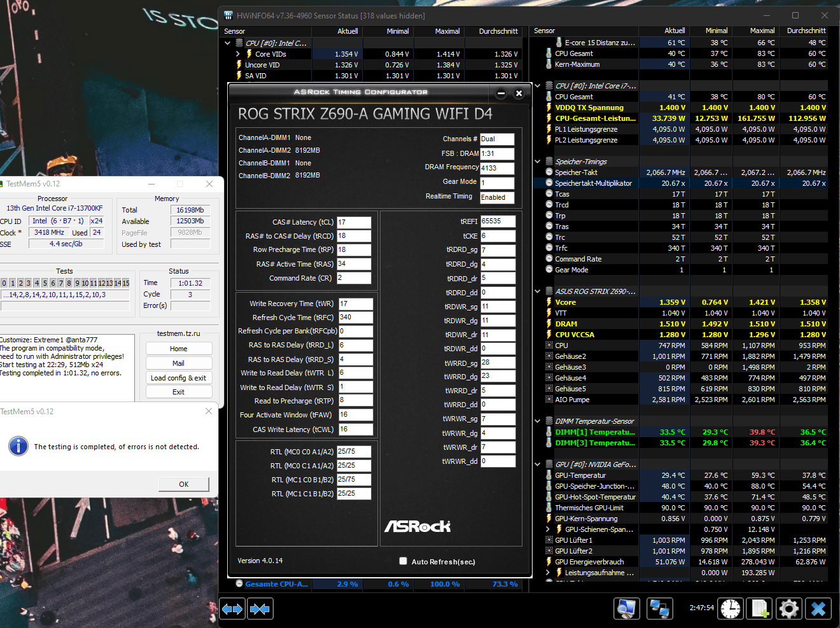Image resolution: width=840 pixels, height=628 pixels.
Task: Close sensors with blue X icon
Action: point(818,609)
